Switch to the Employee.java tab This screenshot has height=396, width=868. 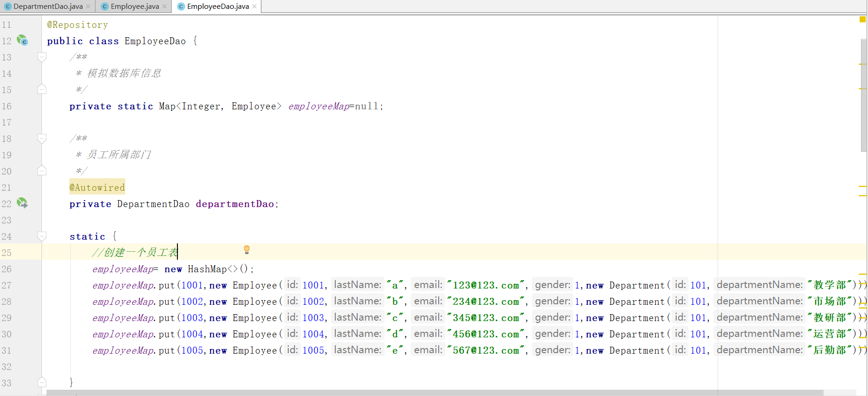tap(135, 7)
